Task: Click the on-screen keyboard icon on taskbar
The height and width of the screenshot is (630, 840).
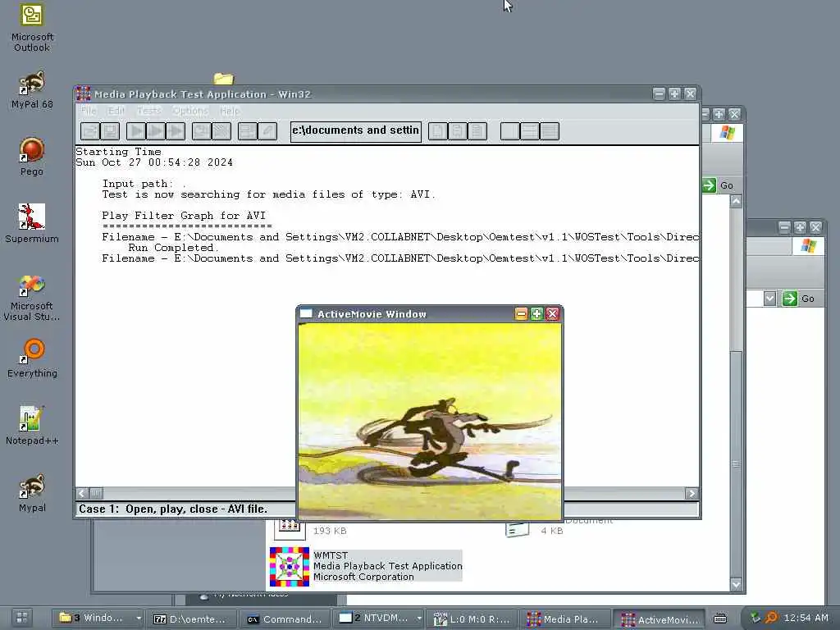Action: tap(720, 619)
